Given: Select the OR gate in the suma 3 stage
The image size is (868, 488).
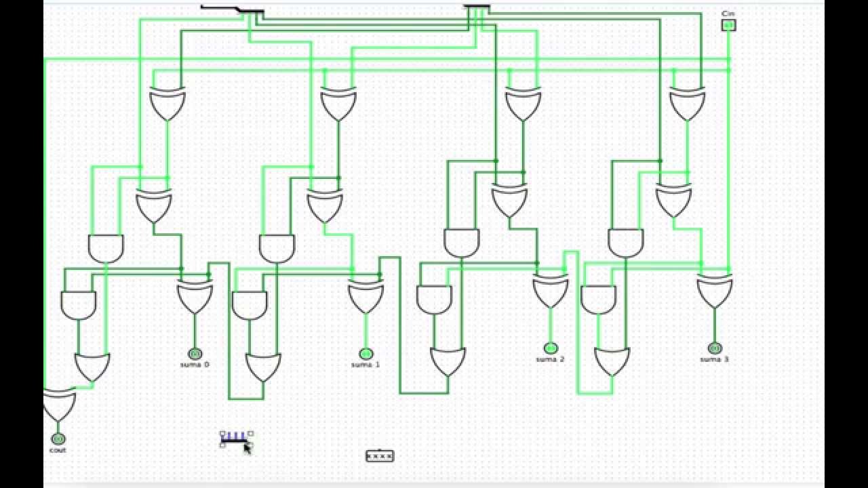Looking at the screenshot, I should pos(612,361).
